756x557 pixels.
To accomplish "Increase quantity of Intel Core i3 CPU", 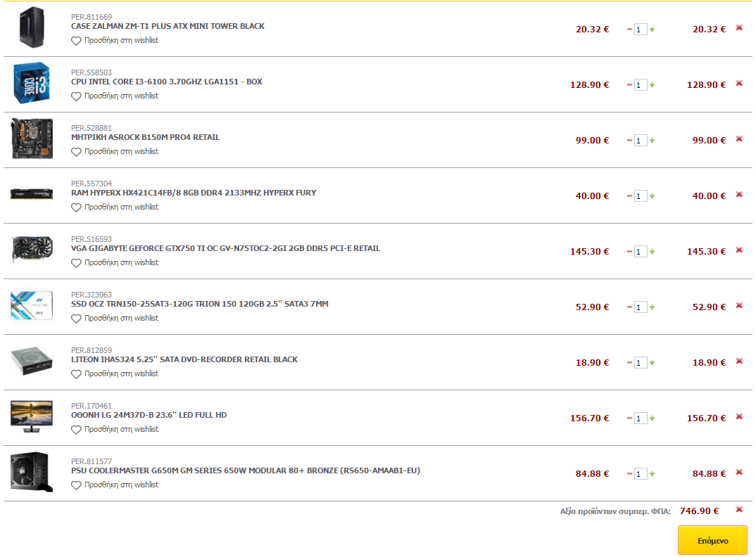I will [x=653, y=85].
